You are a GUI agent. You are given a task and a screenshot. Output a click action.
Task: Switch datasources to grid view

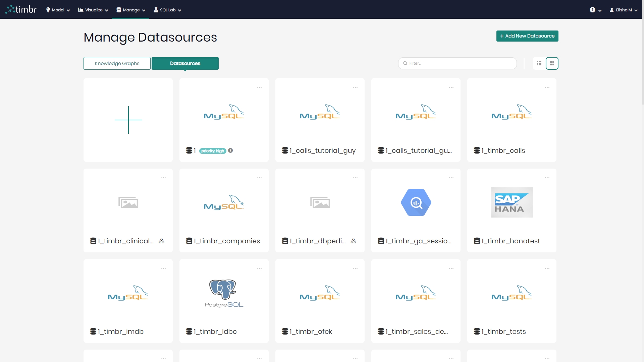pos(552,63)
